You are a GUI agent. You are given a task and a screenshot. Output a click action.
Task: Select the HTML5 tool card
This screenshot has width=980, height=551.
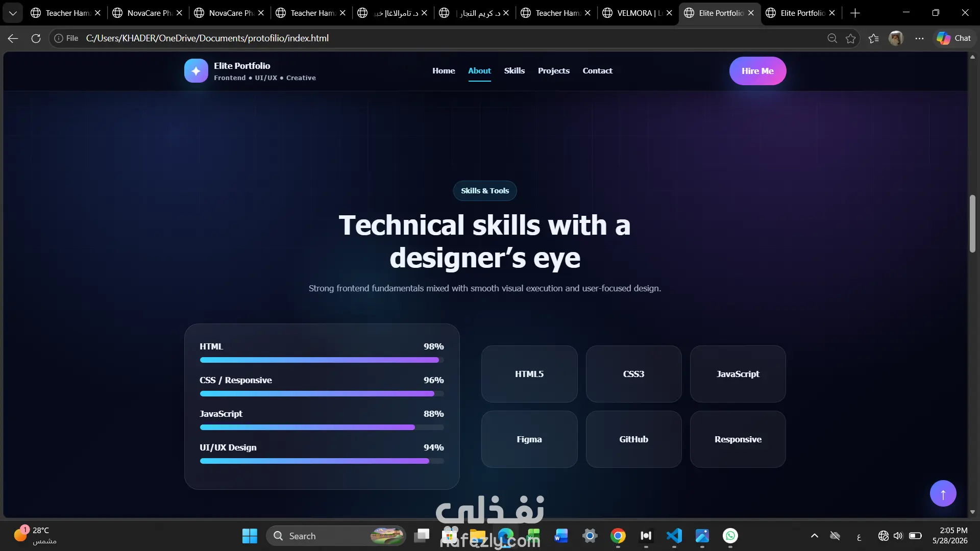point(529,374)
